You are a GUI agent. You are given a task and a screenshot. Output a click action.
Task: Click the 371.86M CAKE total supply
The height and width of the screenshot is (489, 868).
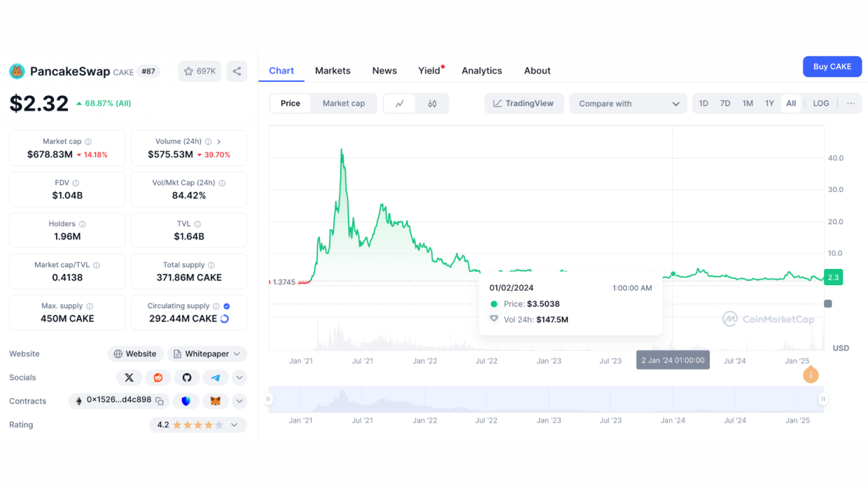189,277
